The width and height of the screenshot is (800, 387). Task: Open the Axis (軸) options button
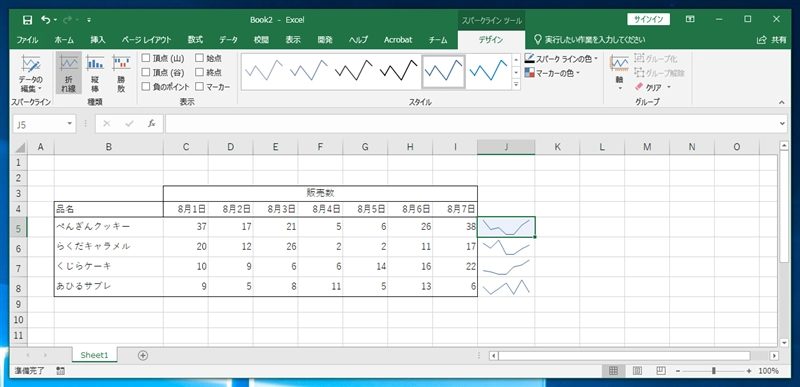[620, 72]
